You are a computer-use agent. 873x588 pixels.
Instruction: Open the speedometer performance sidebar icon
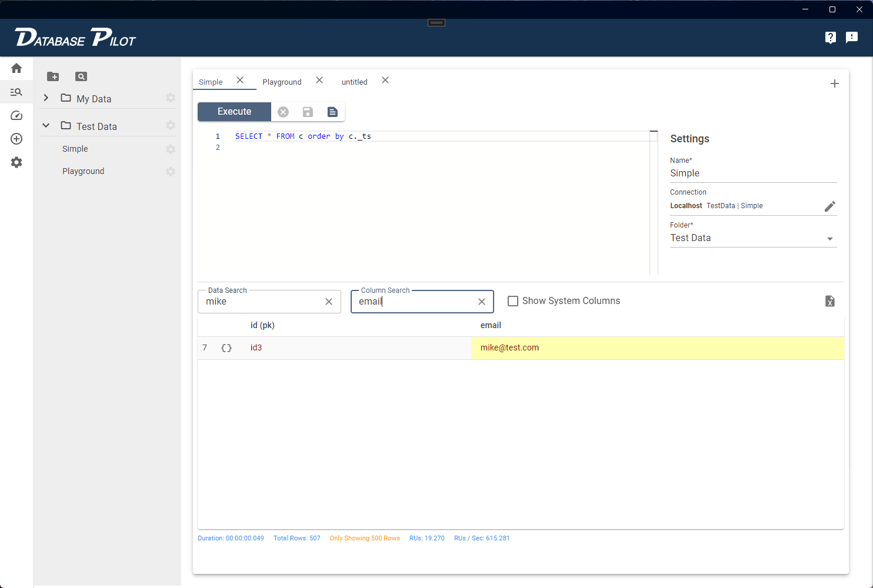point(16,115)
